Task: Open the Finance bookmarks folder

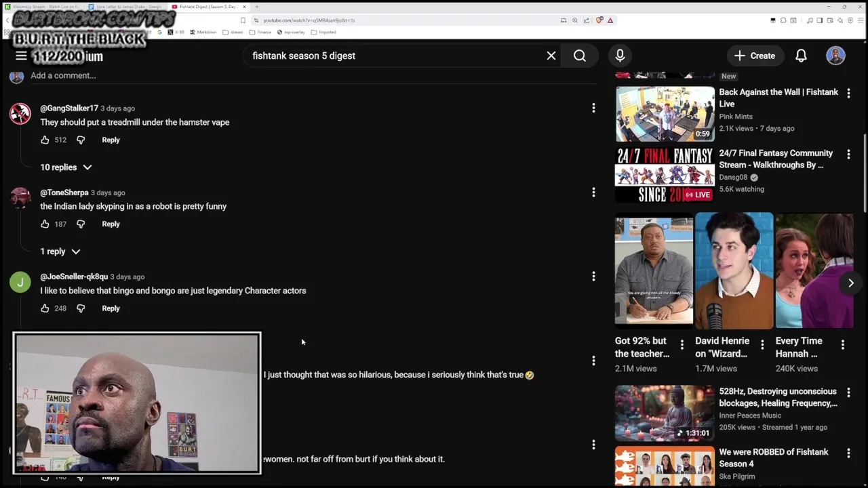Action: click(x=260, y=32)
